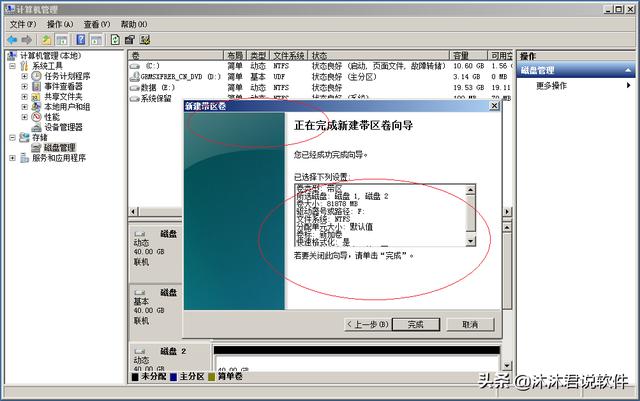Select 服务和应用程序 node

coord(59,158)
